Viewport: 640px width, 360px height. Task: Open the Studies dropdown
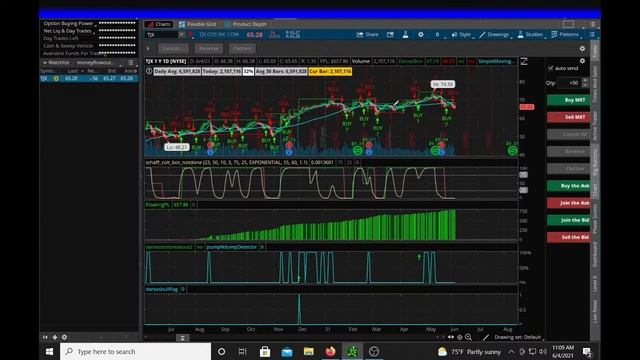tap(530, 35)
